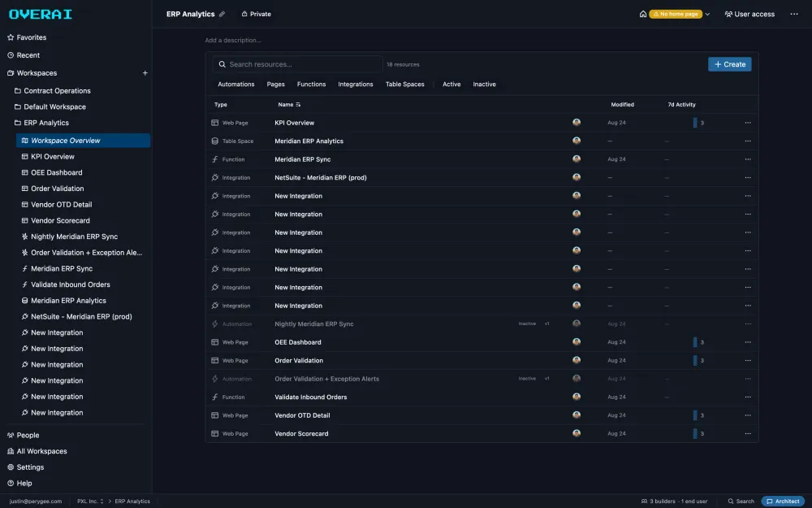Open row menu for Vendor OTD Detail

tap(748, 415)
